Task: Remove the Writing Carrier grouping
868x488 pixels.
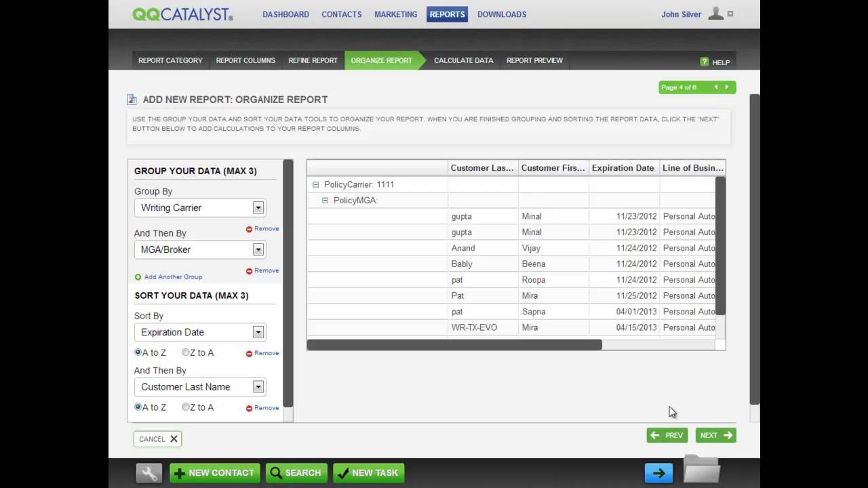Action: pyautogui.click(x=262, y=229)
